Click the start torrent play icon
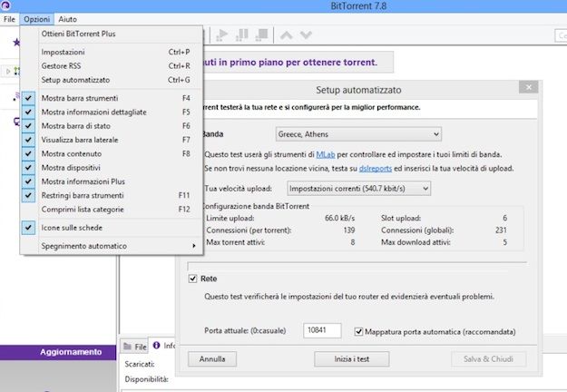Image resolution: width=567 pixels, height=392 pixels. click(x=221, y=35)
